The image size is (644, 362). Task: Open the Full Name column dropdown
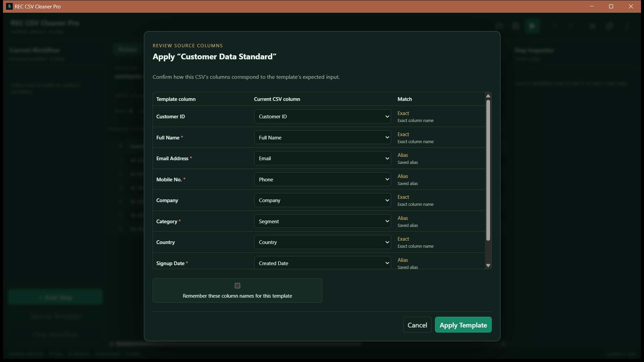click(x=322, y=137)
